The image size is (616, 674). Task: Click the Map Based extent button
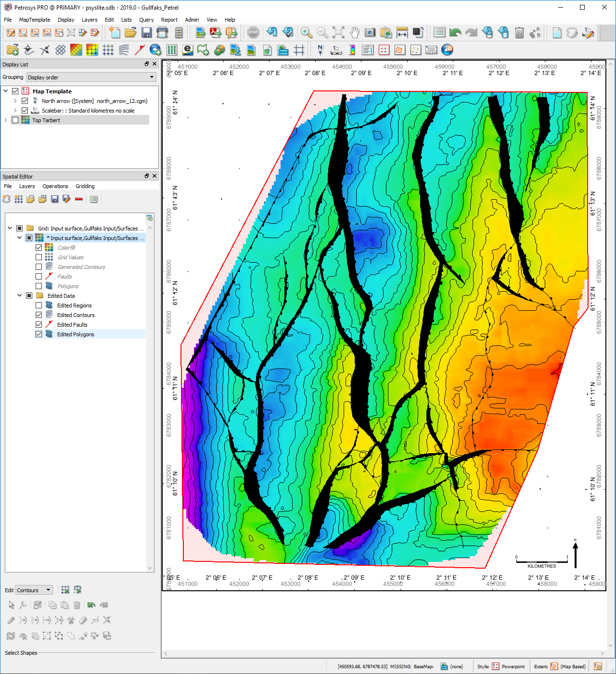[568, 666]
